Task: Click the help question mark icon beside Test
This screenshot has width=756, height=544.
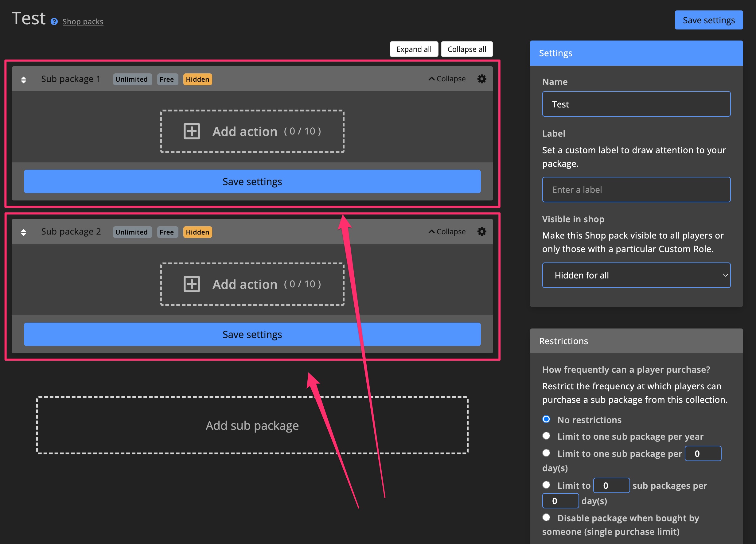Action: pyautogui.click(x=54, y=22)
